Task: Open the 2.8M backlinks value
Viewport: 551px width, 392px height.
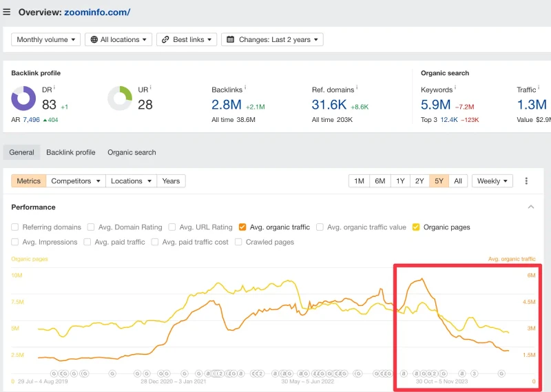Action: [x=227, y=105]
